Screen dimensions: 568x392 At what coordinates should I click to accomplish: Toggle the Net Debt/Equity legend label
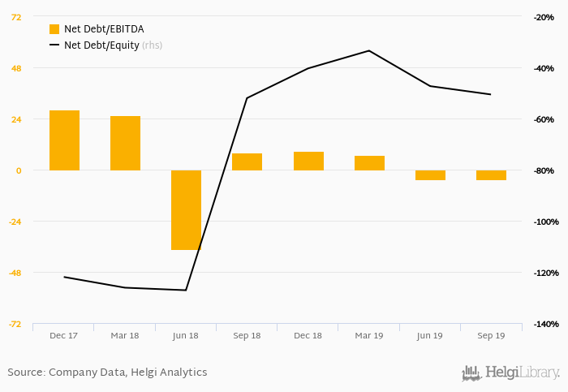point(101,45)
